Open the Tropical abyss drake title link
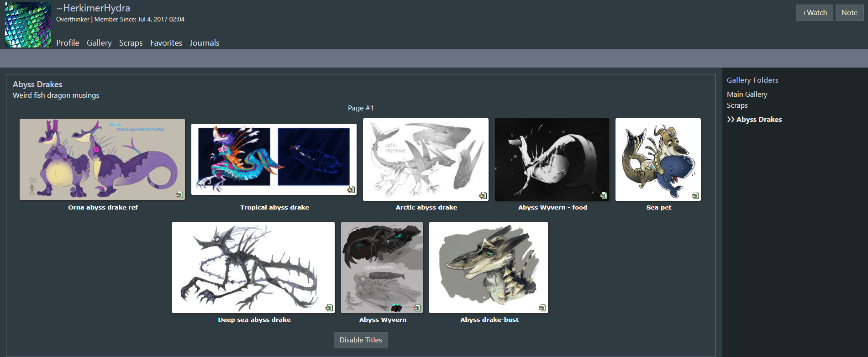This screenshot has width=868, height=357. (275, 207)
